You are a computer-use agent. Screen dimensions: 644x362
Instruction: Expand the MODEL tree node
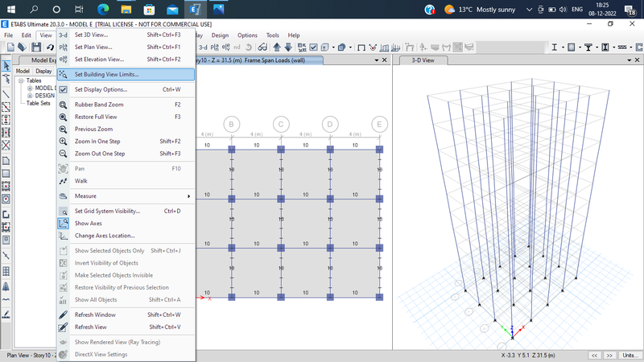coord(30,88)
